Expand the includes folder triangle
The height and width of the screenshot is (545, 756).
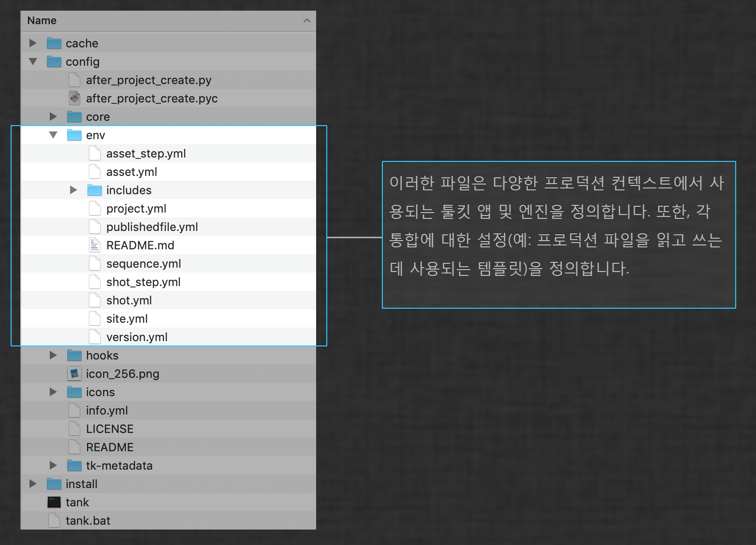[x=73, y=190]
